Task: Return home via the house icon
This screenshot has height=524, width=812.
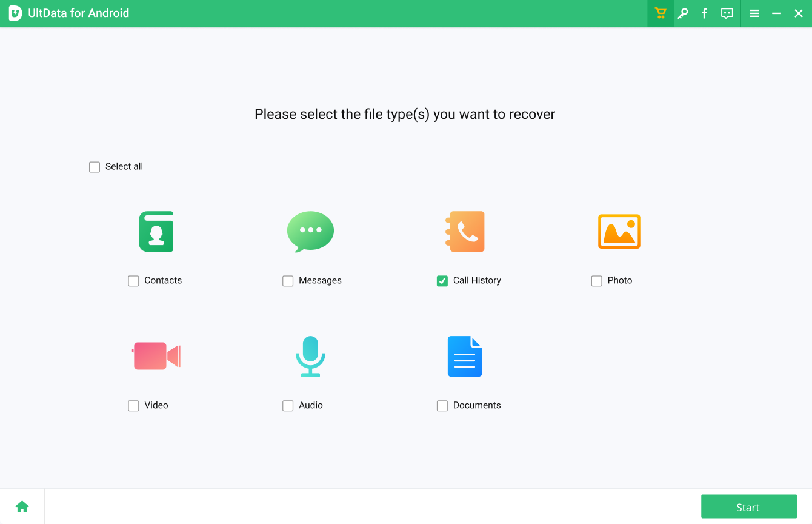Action: pyautogui.click(x=22, y=506)
